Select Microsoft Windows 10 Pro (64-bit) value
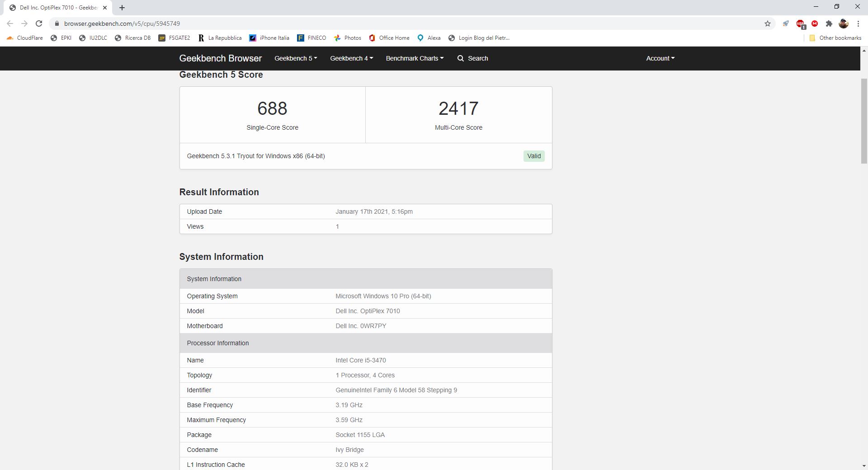 coord(383,296)
